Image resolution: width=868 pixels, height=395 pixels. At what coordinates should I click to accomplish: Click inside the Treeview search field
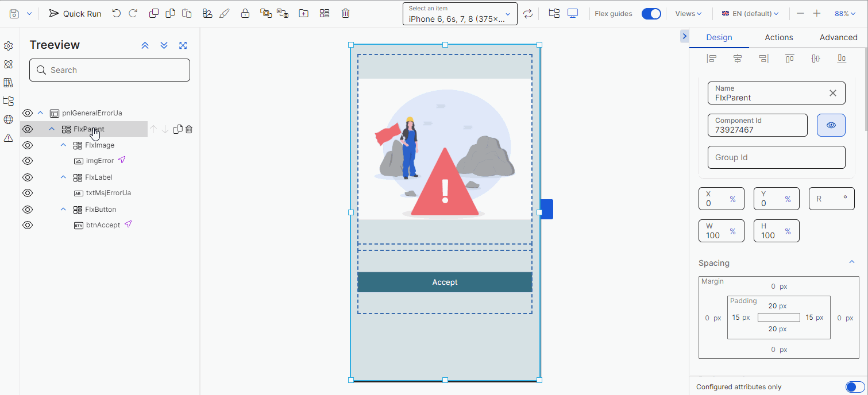(109, 69)
